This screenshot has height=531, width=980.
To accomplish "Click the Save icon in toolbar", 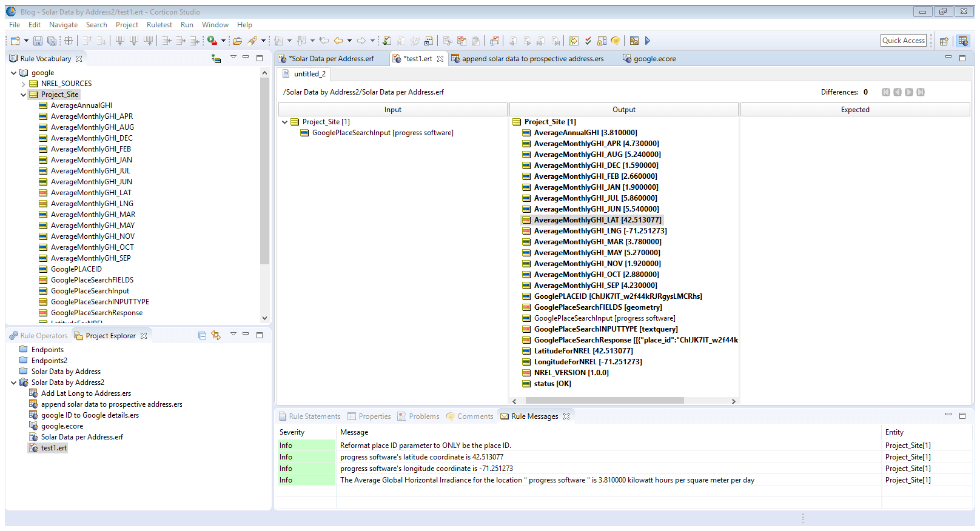I will (x=38, y=41).
